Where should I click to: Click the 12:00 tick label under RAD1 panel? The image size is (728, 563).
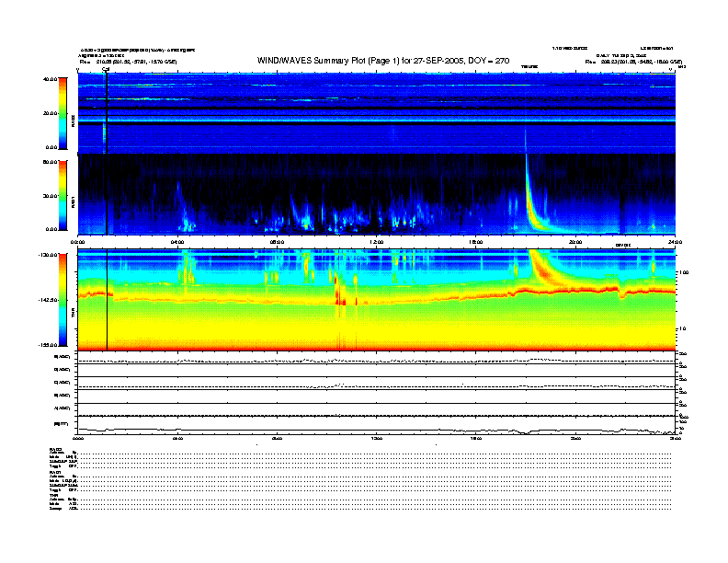(x=376, y=242)
